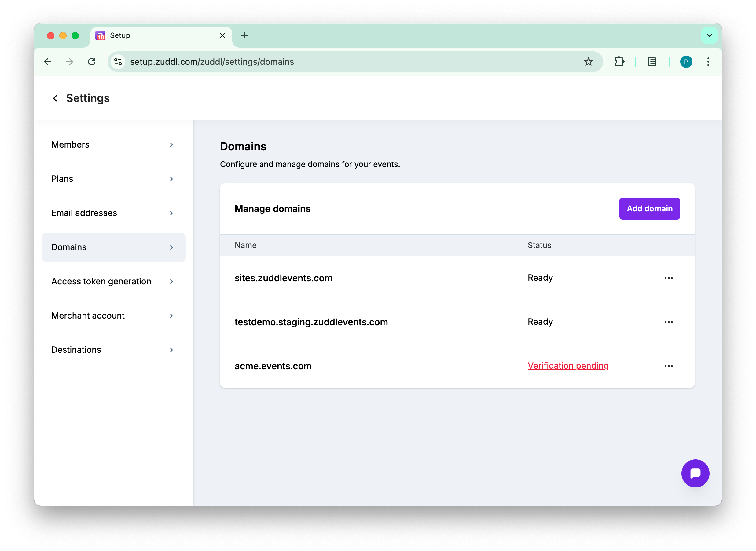Bookmark this page with star icon
756x551 pixels.
[588, 62]
